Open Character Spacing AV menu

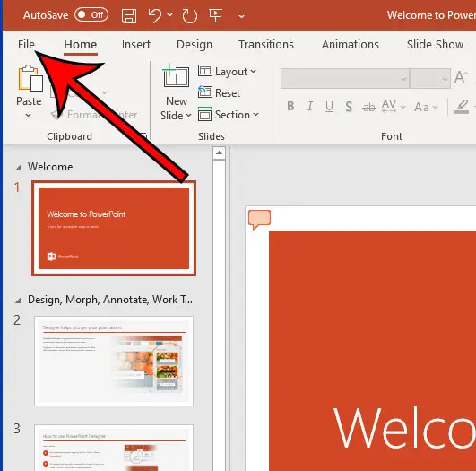[393, 107]
